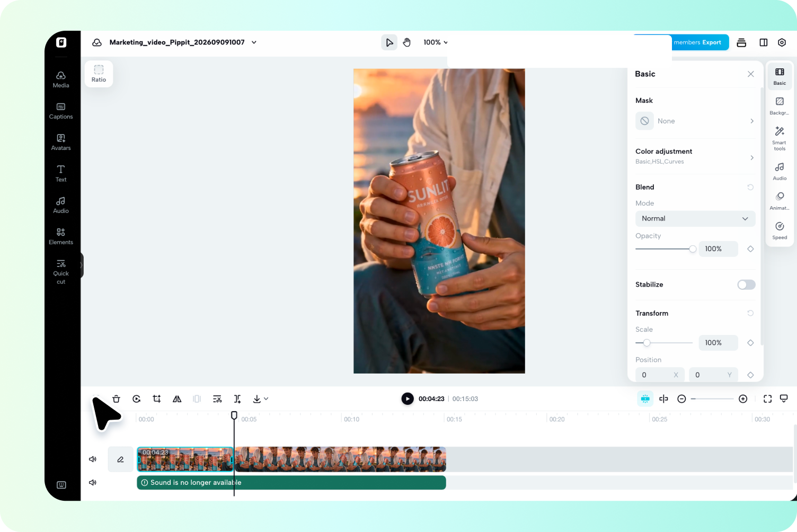Viewport: 797px width, 532px height.
Task: Add a scale keyframe with the diamond
Action: coord(750,343)
